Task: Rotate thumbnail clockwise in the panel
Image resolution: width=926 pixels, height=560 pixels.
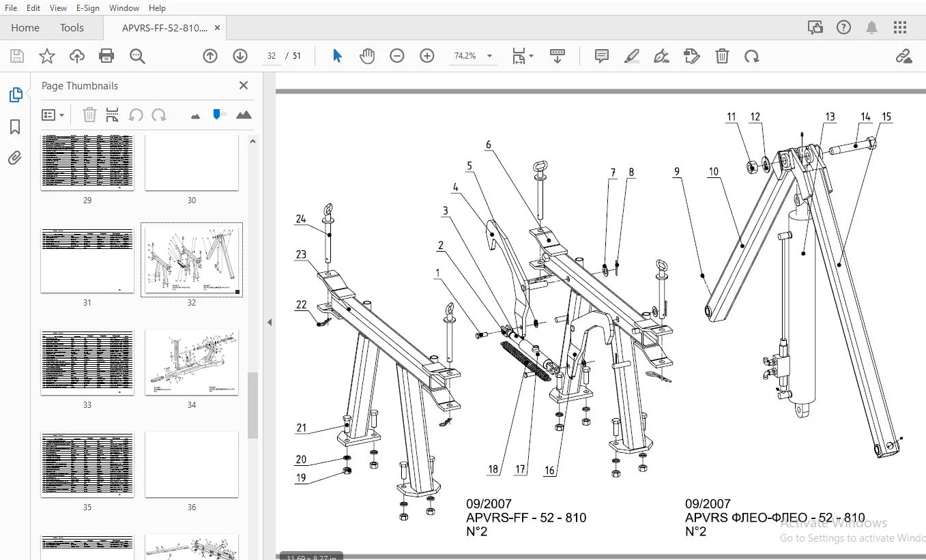Action: (x=159, y=115)
